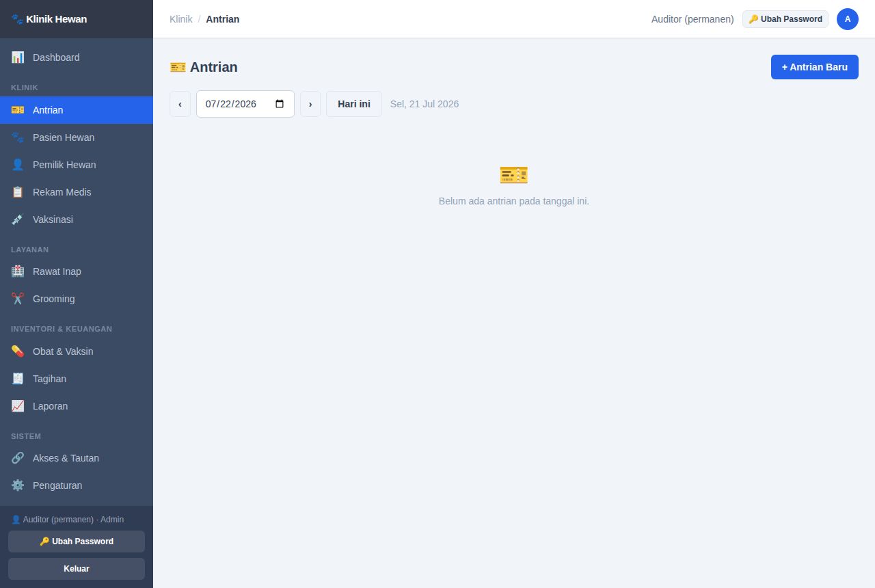
Task: Click the scissors icon for Grooming
Action: tap(18, 299)
